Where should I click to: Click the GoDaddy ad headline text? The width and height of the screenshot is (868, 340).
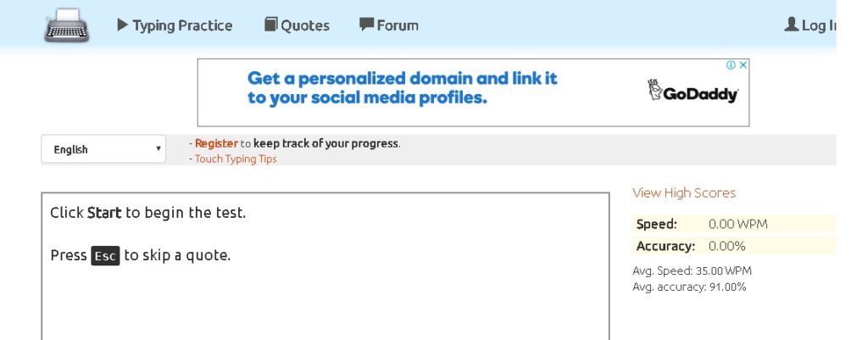coord(402,88)
